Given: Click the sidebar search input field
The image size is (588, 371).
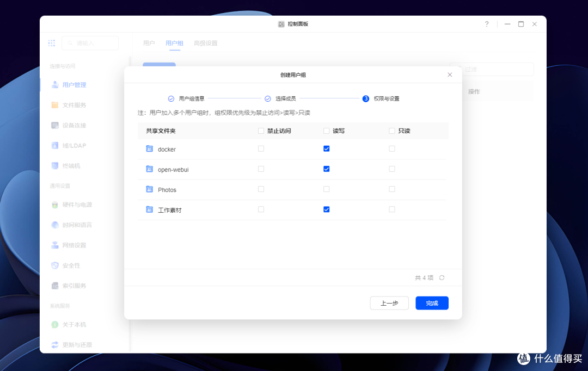Looking at the screenshot, I should coord(90,43).
